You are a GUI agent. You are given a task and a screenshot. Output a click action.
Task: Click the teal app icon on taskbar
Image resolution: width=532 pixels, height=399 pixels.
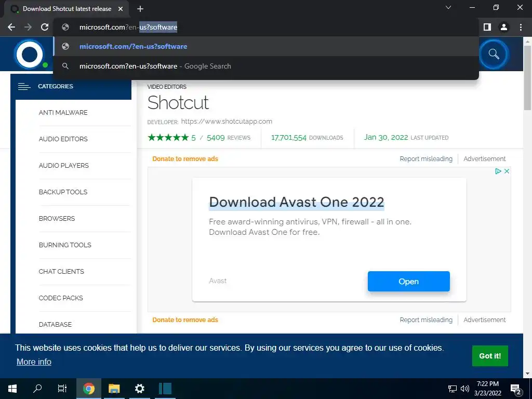(x=165, y=389)
